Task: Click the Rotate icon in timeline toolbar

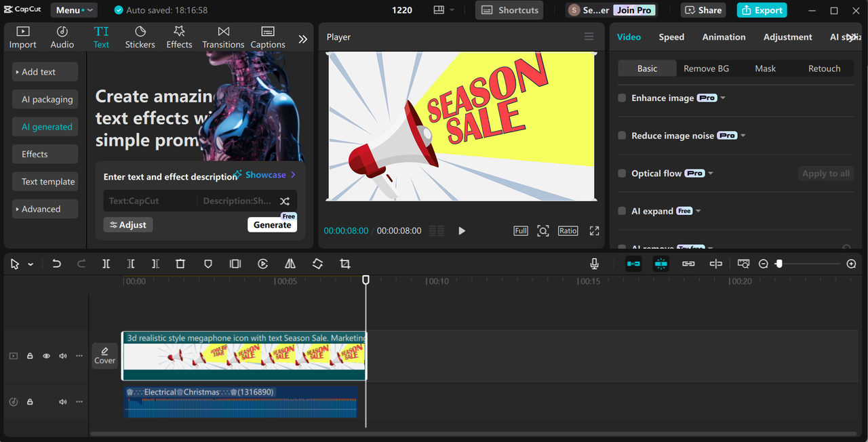Action: tap(317, 264)
